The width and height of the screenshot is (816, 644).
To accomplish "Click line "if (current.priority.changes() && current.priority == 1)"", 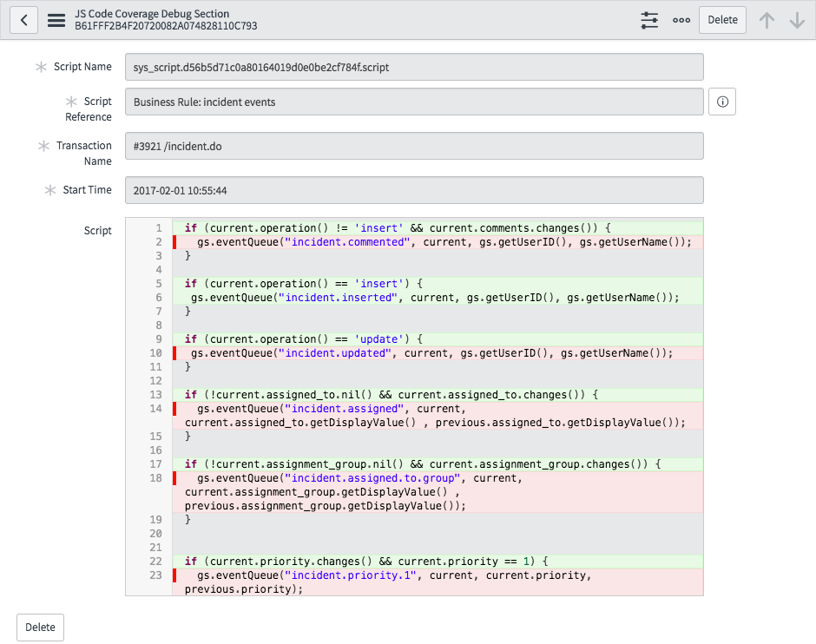I will point(438,562).
